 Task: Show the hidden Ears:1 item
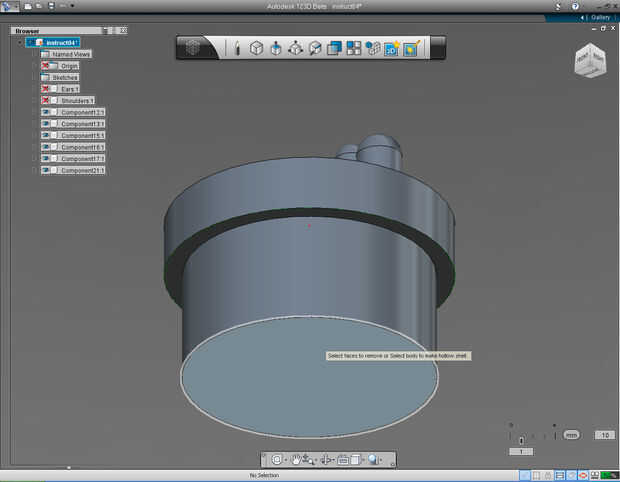pyautogui.click(x=46, y=89)
